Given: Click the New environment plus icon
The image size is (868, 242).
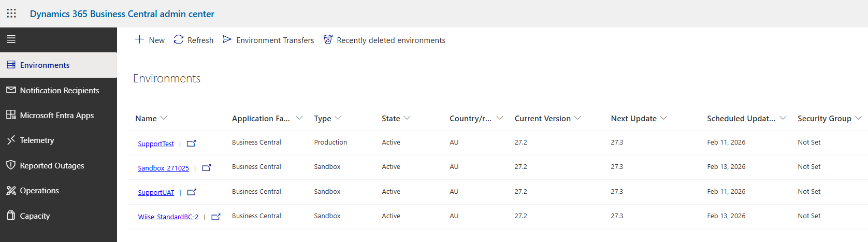Looking at the screenshot, I should point(139,39).
